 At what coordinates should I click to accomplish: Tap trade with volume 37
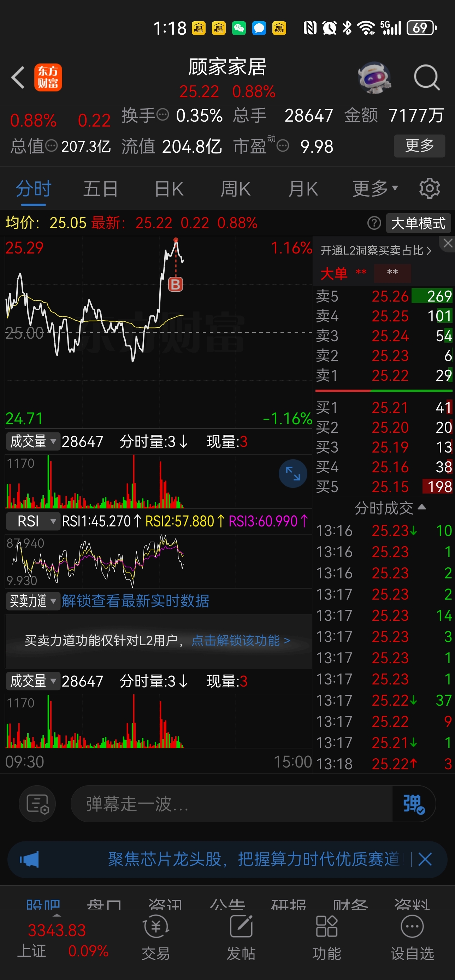click(x=384, y=700)
